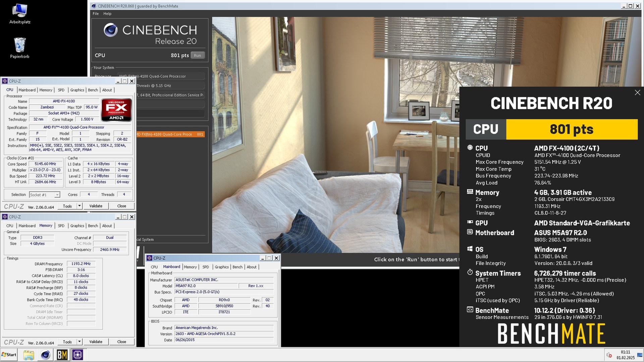The image size is (644, 362).
Task: Click the BenchMate Motherboard icon
Action: point(470,232)
